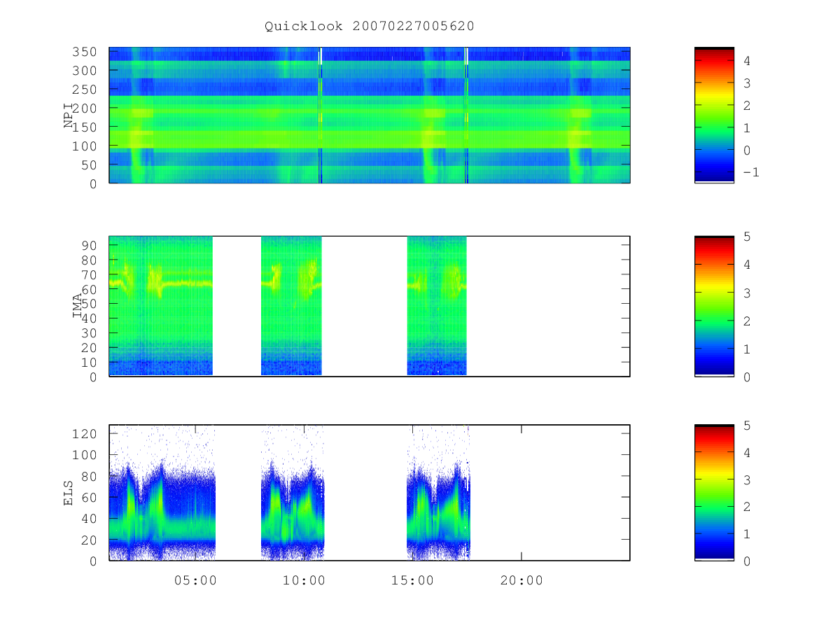The image size is (840, 630).
Task: Click the IMA data segment near 10:00
Action: [x=291, y=306]
